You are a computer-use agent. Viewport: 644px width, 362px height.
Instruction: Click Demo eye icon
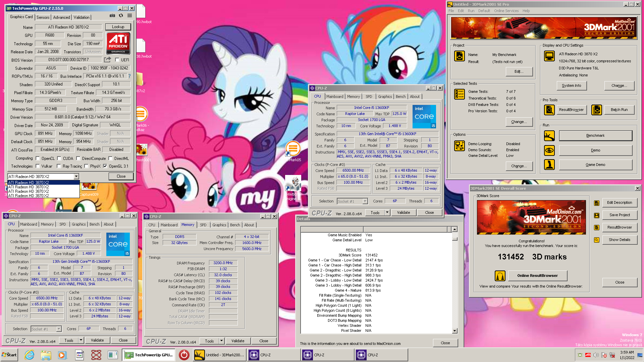pyautogui.click(x=549, y=150)
